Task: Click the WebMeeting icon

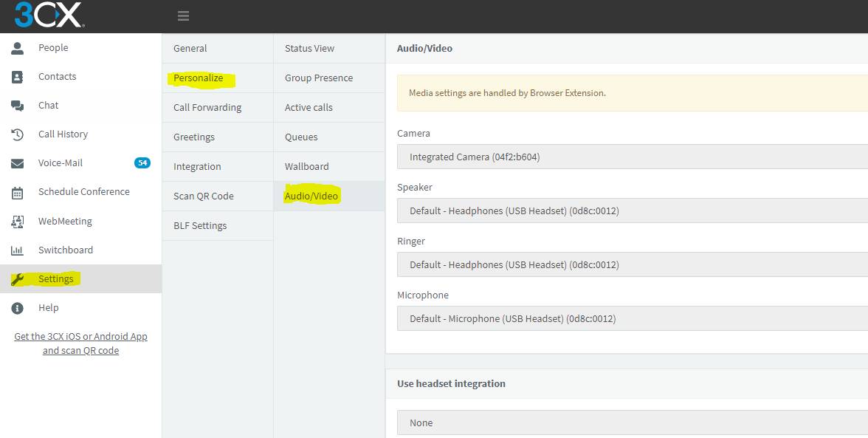Action: pyautogui.click(x=17, y=222)
